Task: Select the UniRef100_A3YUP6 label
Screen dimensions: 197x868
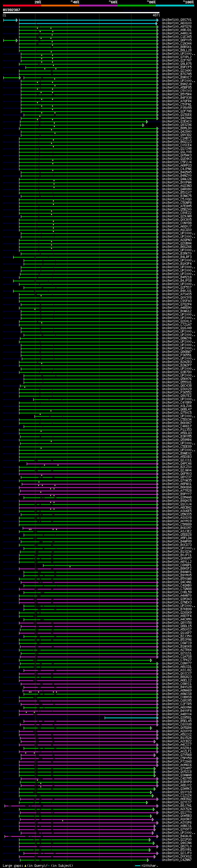Action: pos(177,823)
